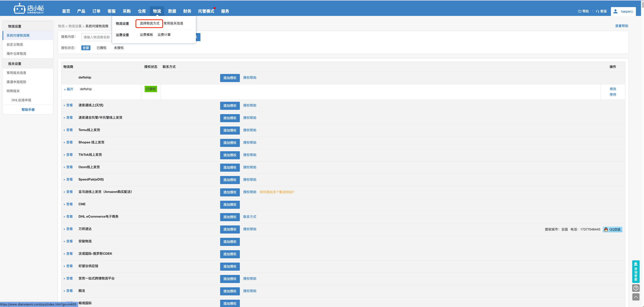Click 添加授权 for 安骏物流
Screen dimensions: 644x307
point(230,242)
